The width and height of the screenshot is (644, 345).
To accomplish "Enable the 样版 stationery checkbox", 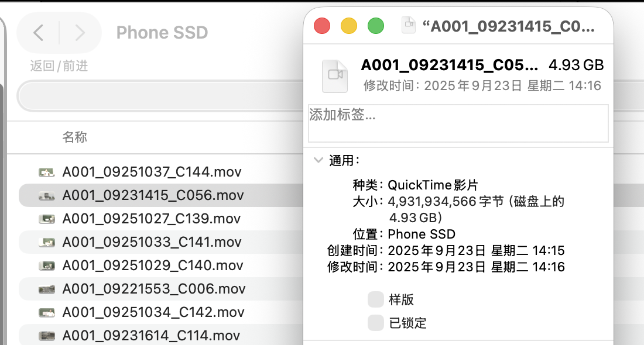I will click(x=375, y=300).
